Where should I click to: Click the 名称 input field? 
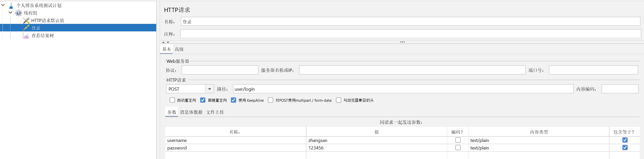pyautogui.click(x=410, y=21)
